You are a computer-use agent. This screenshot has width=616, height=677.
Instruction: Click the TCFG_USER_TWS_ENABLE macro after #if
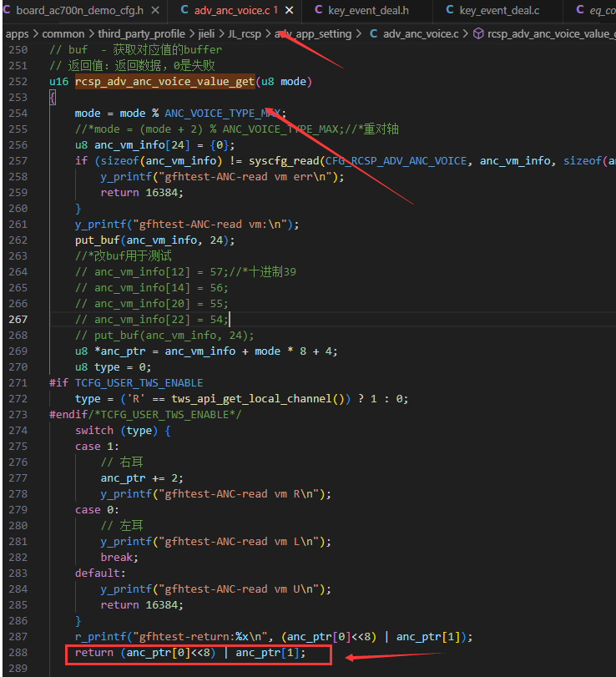click(x=139, y=383)
